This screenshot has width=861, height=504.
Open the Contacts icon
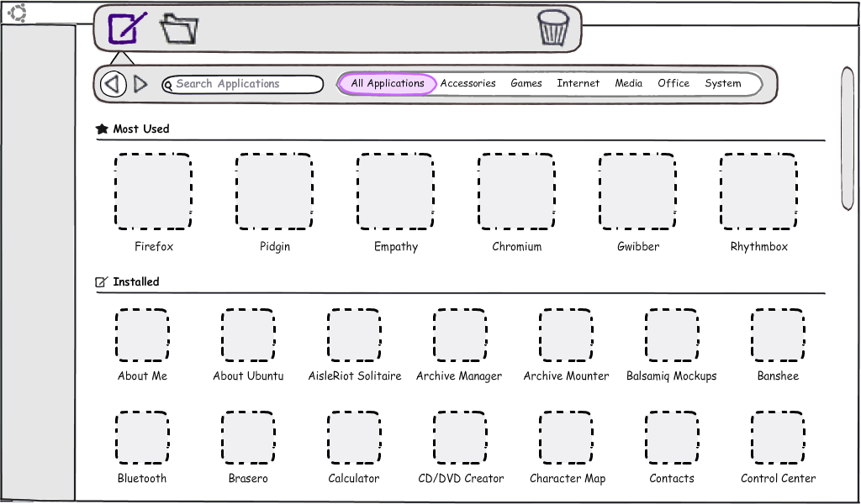(672, 438)
